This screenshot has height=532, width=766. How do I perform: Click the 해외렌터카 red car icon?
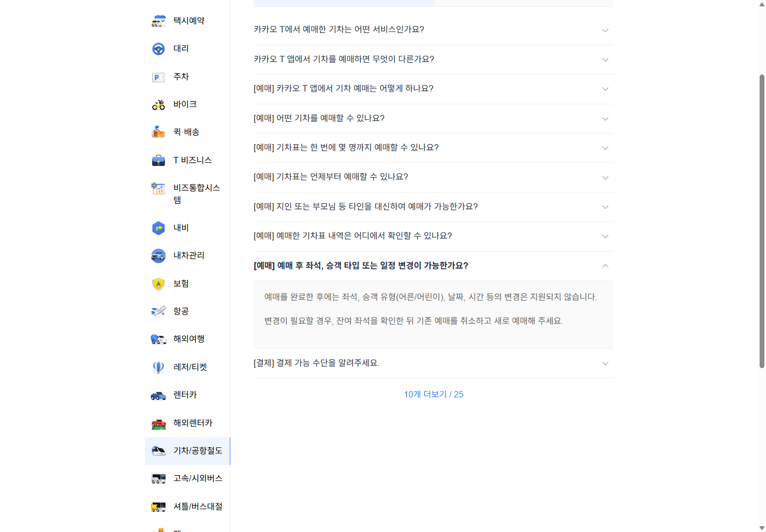(159, 423)
